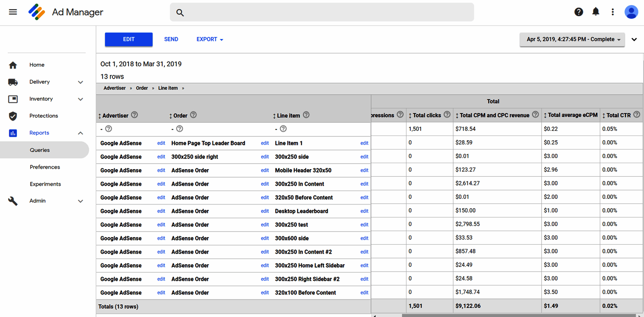644x317 pixels.
Task: Open the hamburger main menu
Action: (13, 12)
